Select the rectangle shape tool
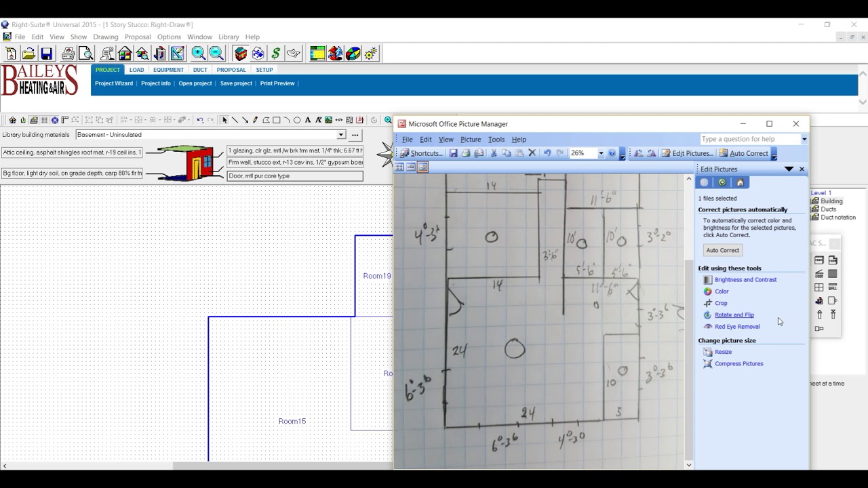This screenshot has width=868, height=488. pos(276,120)
